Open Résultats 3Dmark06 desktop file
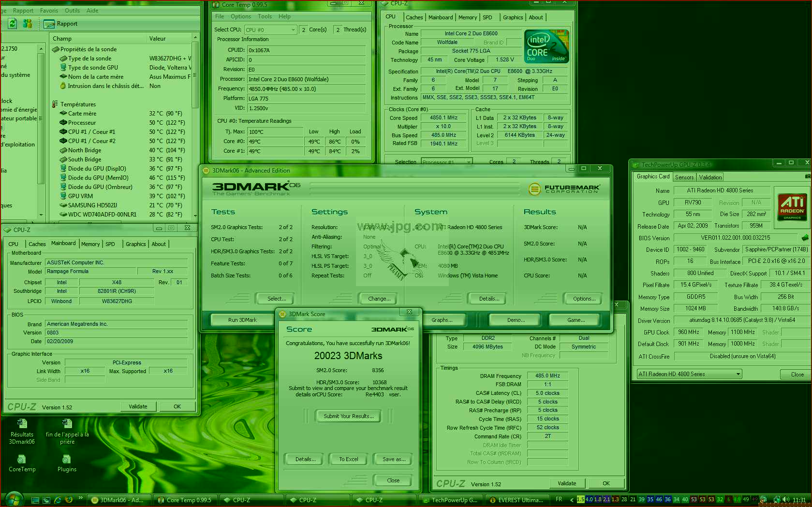This screenshot has height=507, width=812. [22, 432]
